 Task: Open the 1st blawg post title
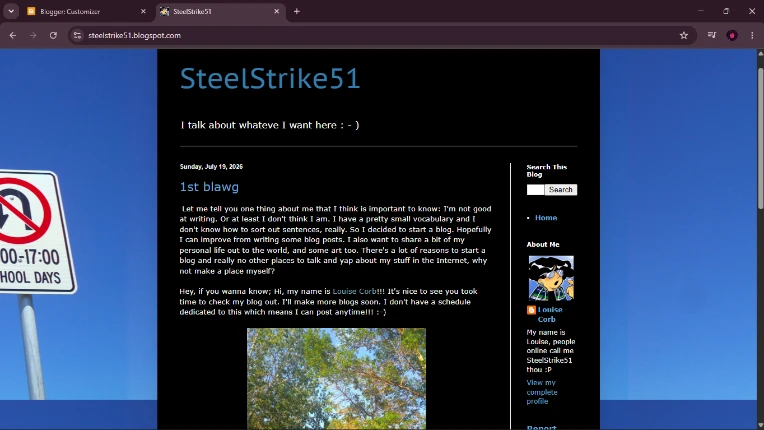coord(209,187)
